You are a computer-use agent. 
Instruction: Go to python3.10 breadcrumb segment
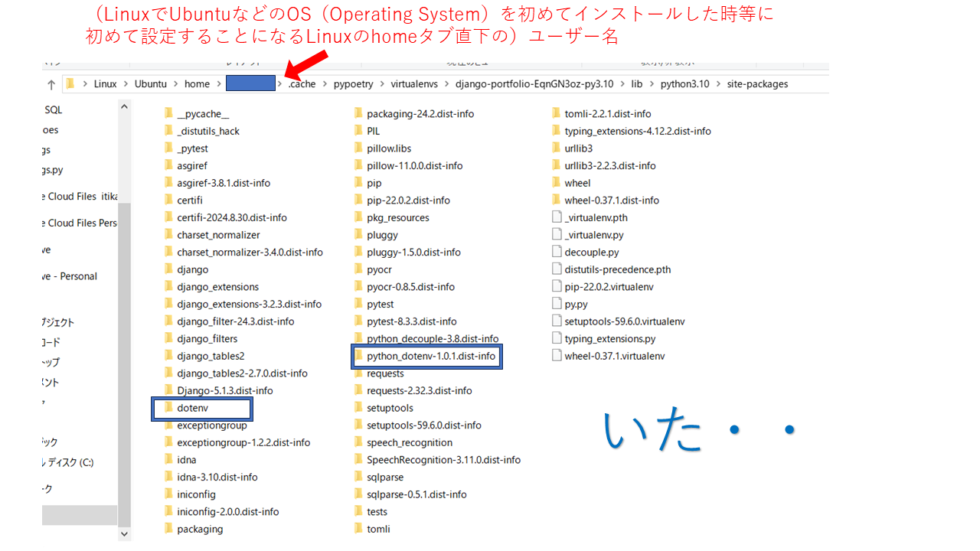tap(685, 84)
